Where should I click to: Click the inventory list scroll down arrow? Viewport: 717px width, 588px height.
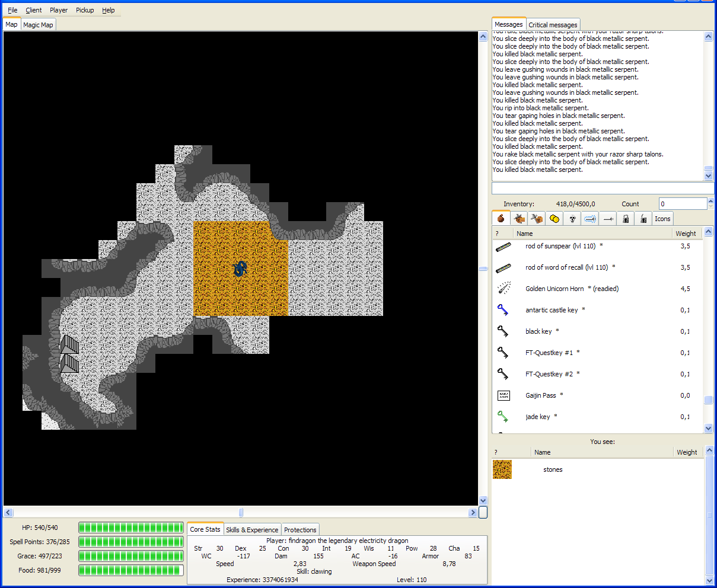coord(709,428)
